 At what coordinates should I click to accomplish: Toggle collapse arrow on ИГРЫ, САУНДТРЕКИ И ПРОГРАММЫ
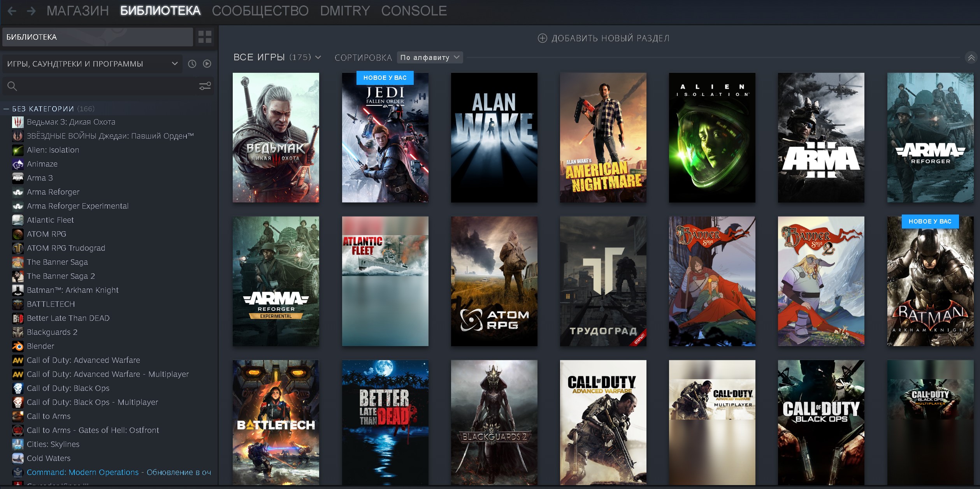point(175,64)
